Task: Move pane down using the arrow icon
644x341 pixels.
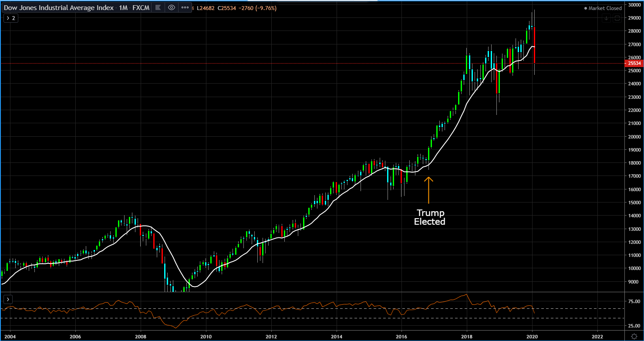Action: tap(606, 18)
